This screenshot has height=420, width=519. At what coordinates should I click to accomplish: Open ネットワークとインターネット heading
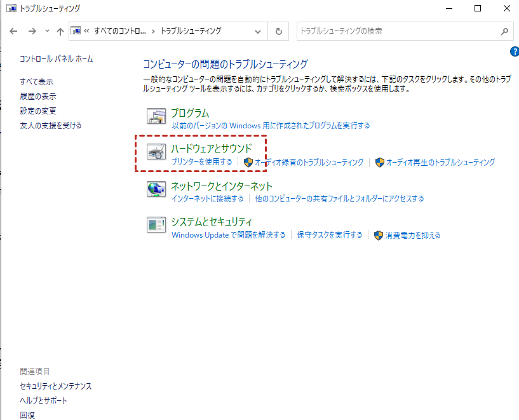tap(222, 186)
